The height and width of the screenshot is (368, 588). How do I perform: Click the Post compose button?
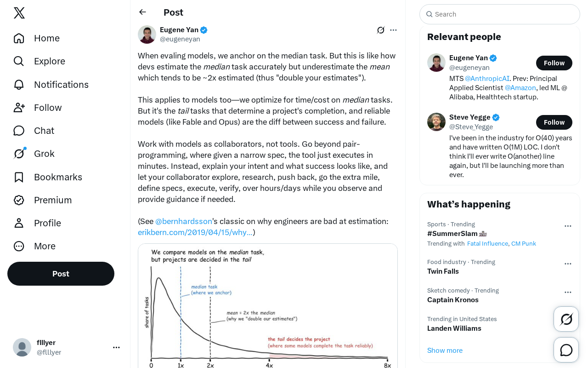point(61,274)
